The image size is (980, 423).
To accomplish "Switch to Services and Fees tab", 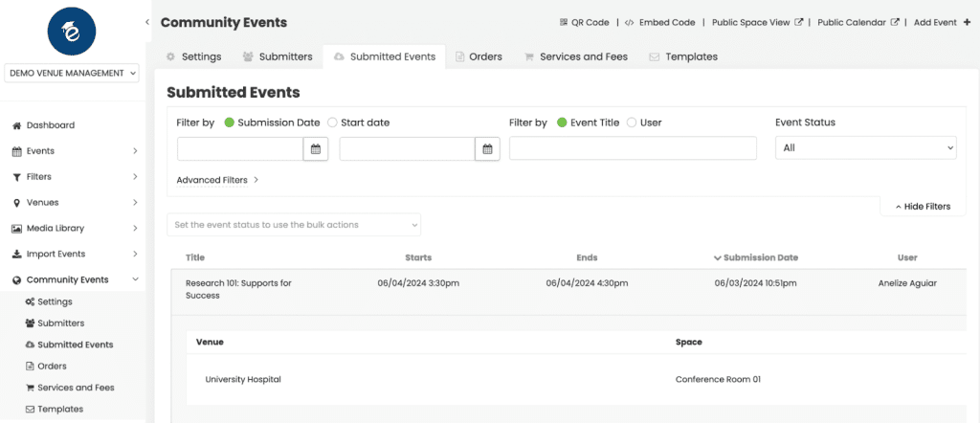I will 575,56.
